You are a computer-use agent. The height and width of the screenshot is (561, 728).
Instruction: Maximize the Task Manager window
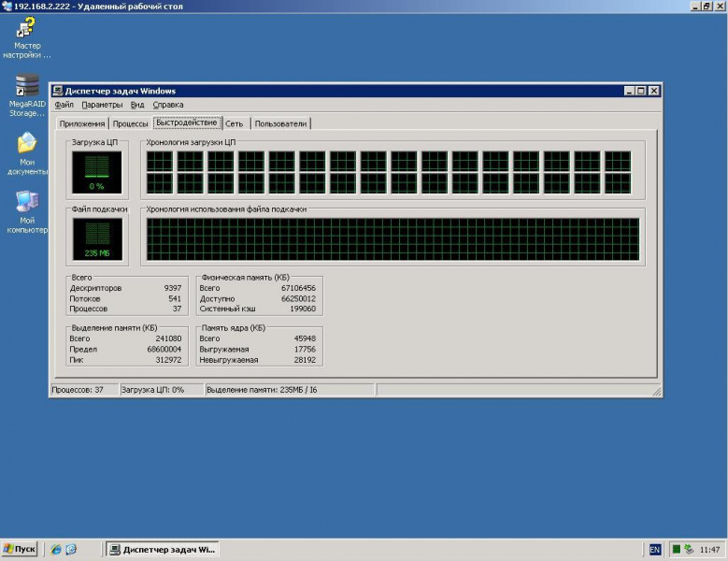641,91
